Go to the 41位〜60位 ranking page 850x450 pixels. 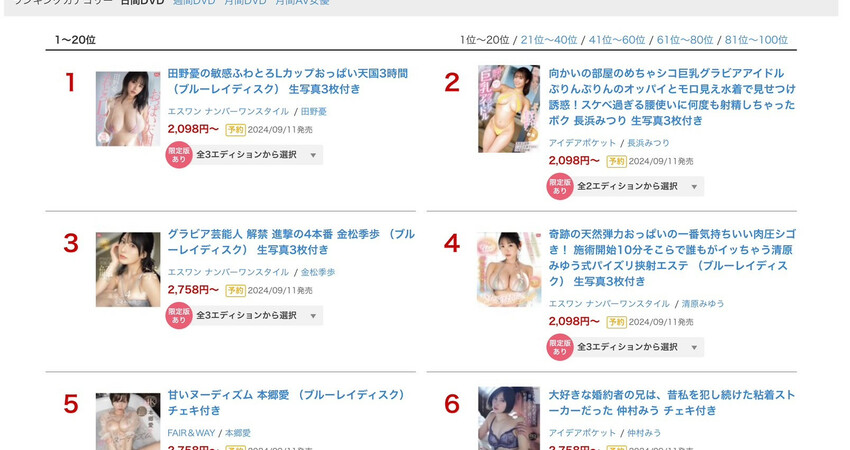pyautogui.click(x=617, y=40)
